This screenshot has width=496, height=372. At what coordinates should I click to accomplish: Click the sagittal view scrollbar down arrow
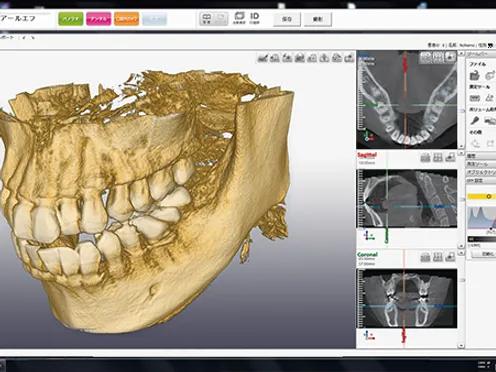461,246
